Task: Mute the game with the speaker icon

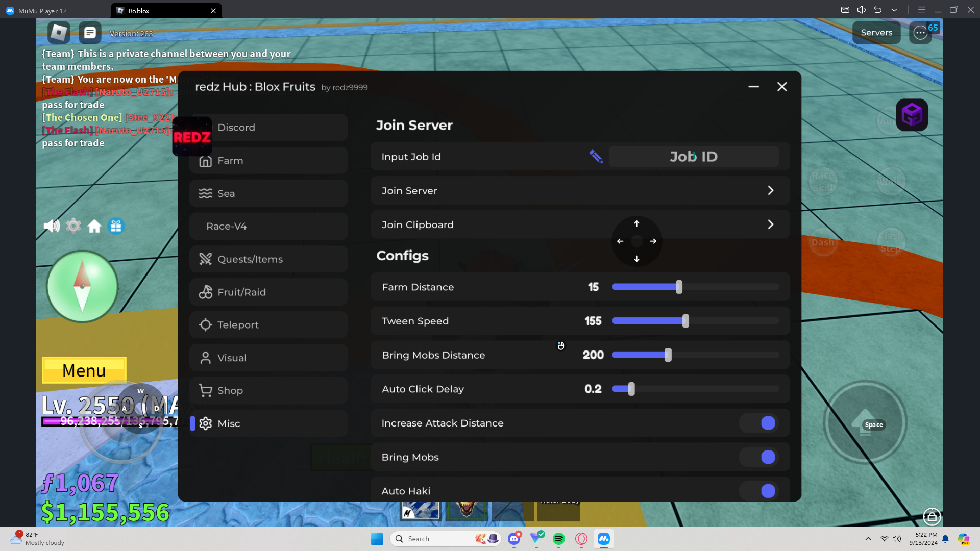Action: point(52,226)
